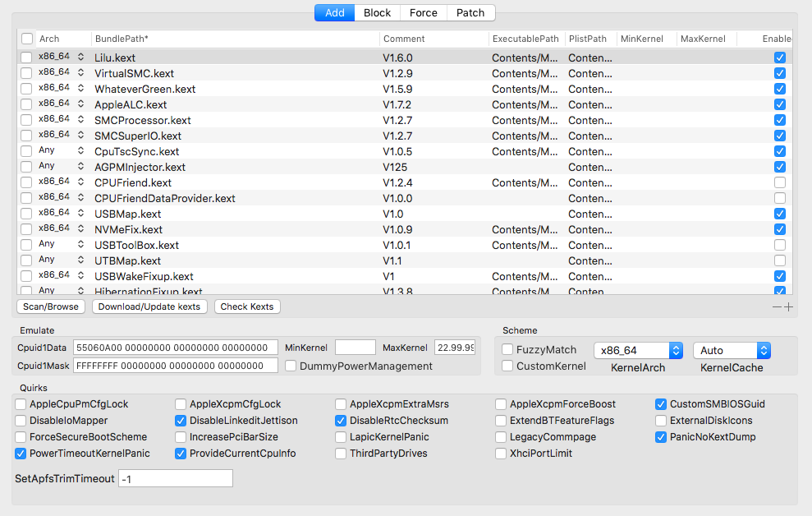The image size is (812, 516).
Task: Disable the Enabled checkbox for Lilu.kext
Action: tap(780, 58)
